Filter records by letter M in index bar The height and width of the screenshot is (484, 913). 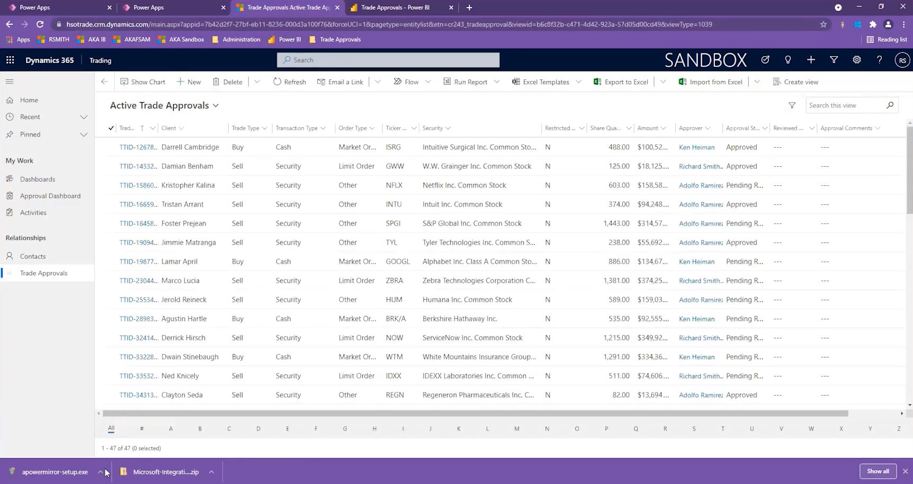516,429
